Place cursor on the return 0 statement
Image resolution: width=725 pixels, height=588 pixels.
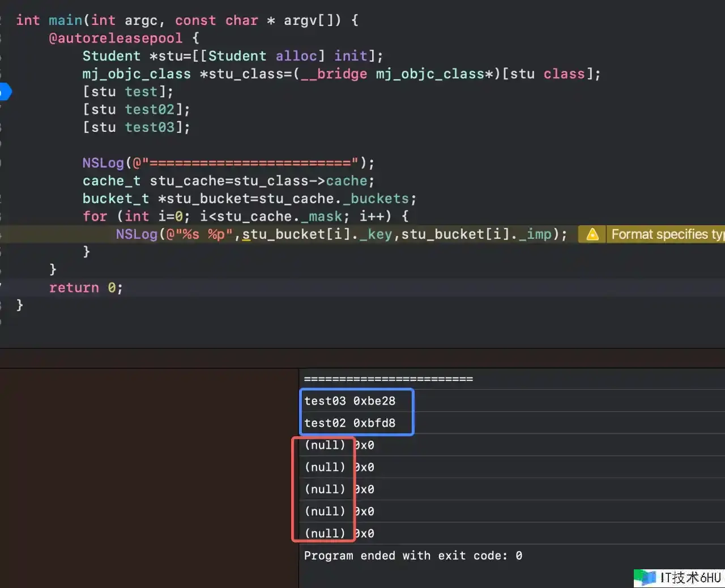coord(85,288)
